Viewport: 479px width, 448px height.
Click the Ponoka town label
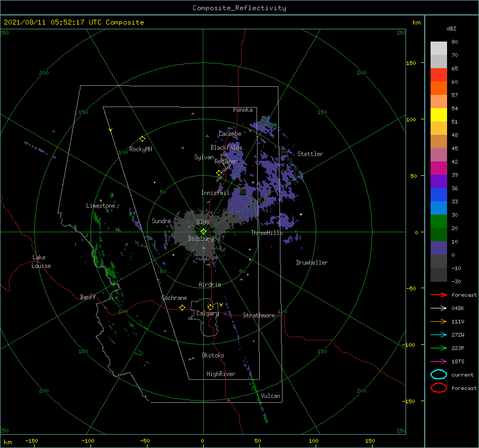243,110
